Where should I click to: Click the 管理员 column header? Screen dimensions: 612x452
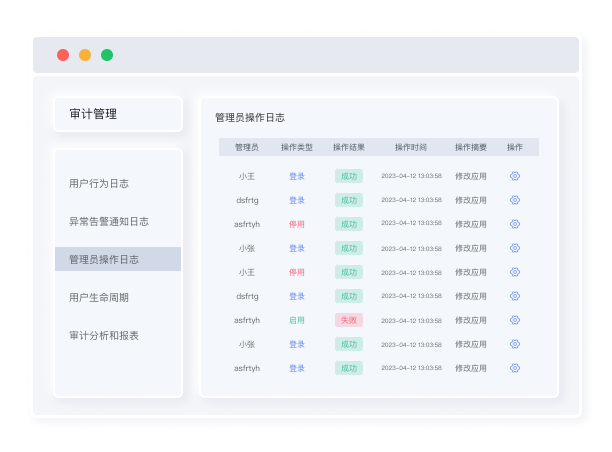pyautogui.click(x=247, y=147)
